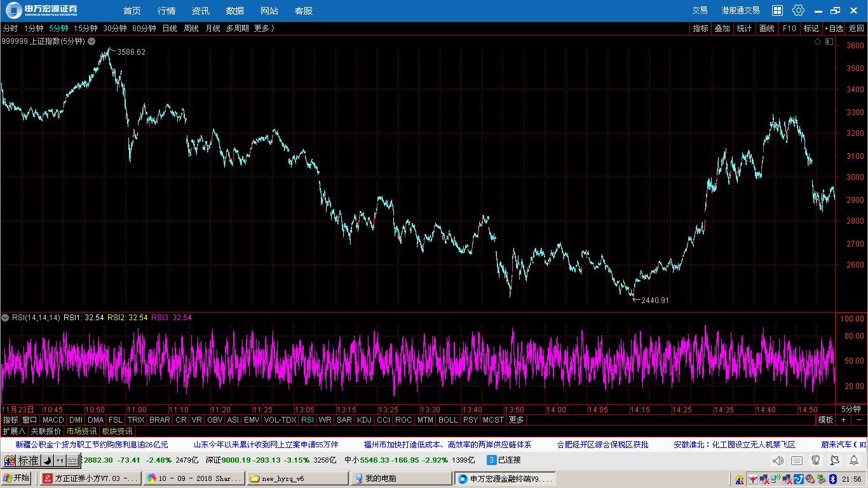Screen dimensions: 868x488
Task: Click the 画线 drawing button
Action: coord(767,29)
